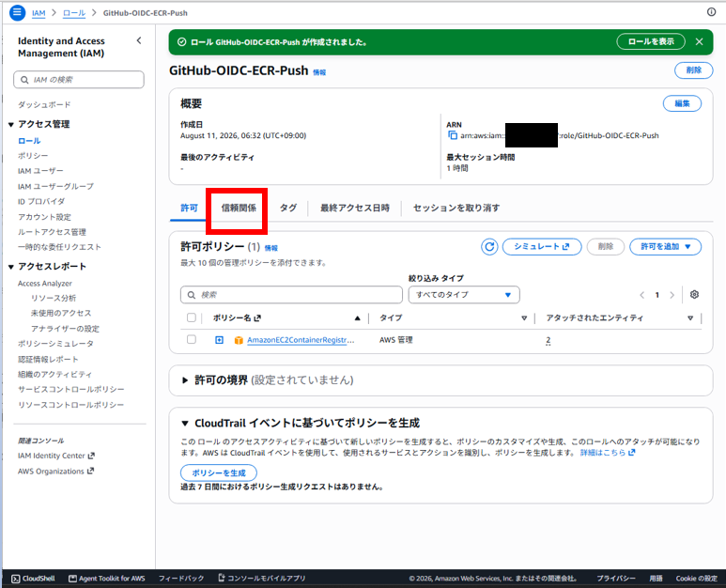Click attached entities count 2
Image resolution: width=726 pixels, height=588 pixels.
pos(548,340)
